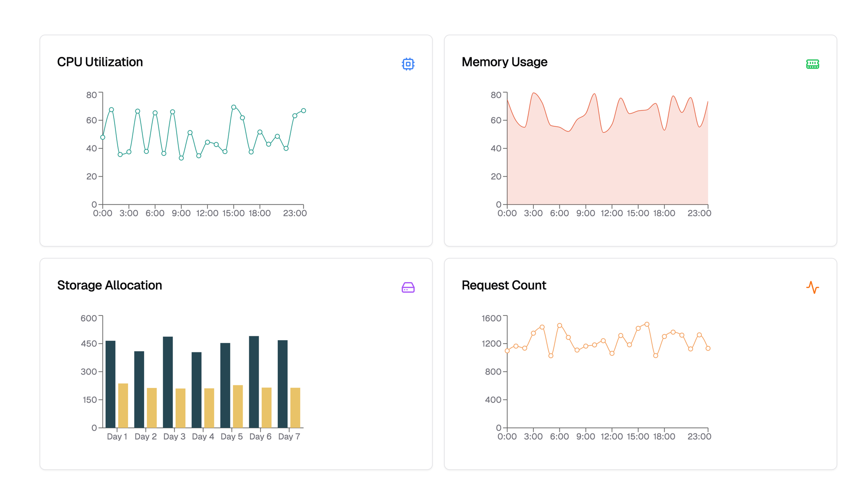Click the Request Count heading
This screenshot has height=493, width=868.
503,285
